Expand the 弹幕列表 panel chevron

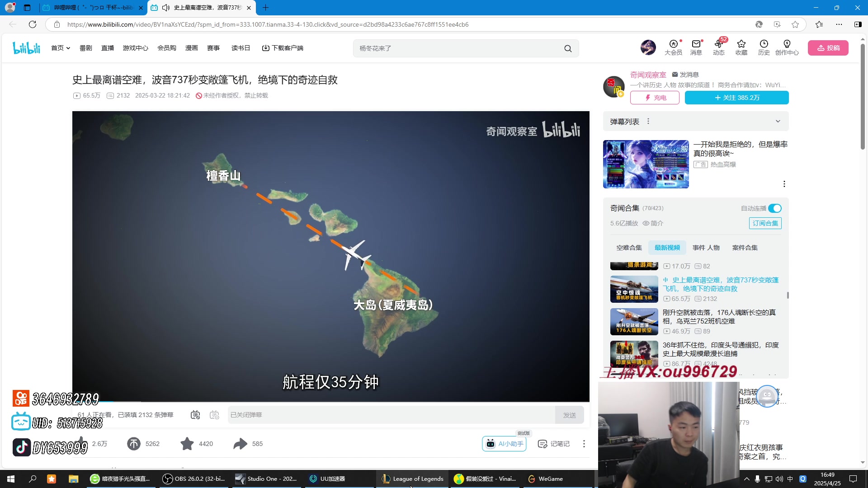click(x=778, y=121)
